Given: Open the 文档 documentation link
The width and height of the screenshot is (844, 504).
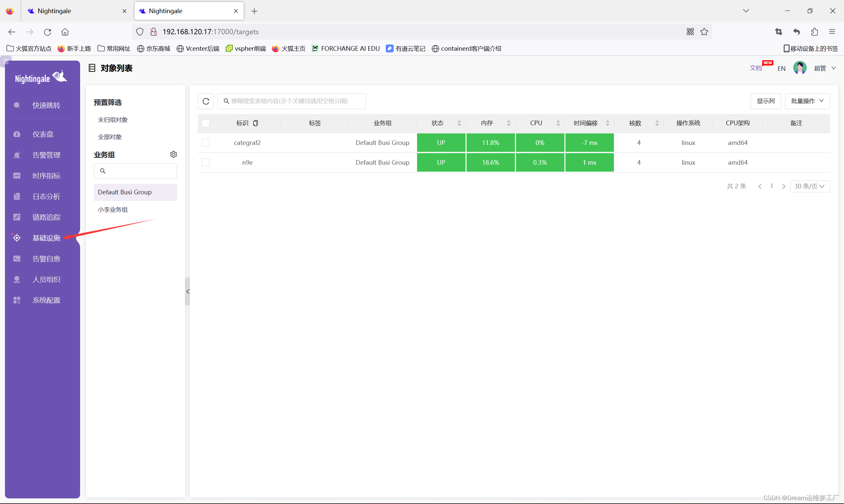Looking at the screenshot, I should [x=755, y=68].
